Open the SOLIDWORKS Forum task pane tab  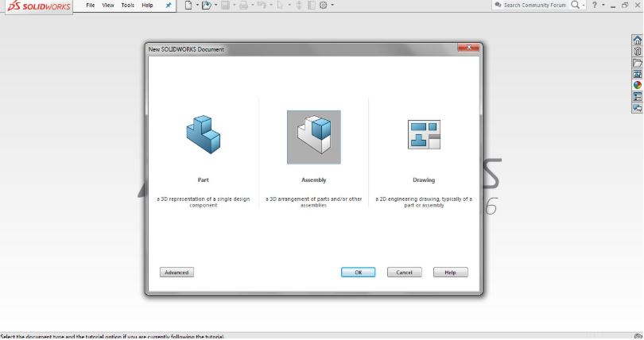click(x=637, y=108)
